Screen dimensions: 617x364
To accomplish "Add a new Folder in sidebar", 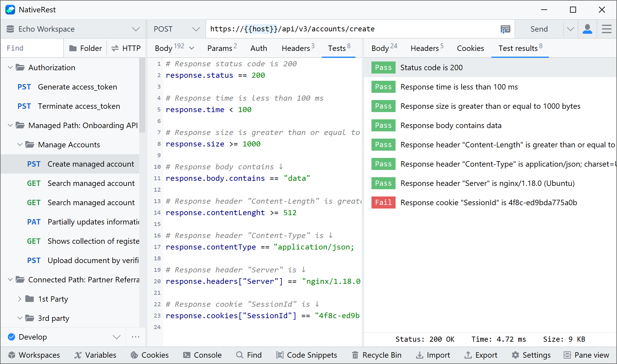I will click(x=86, y=48).
